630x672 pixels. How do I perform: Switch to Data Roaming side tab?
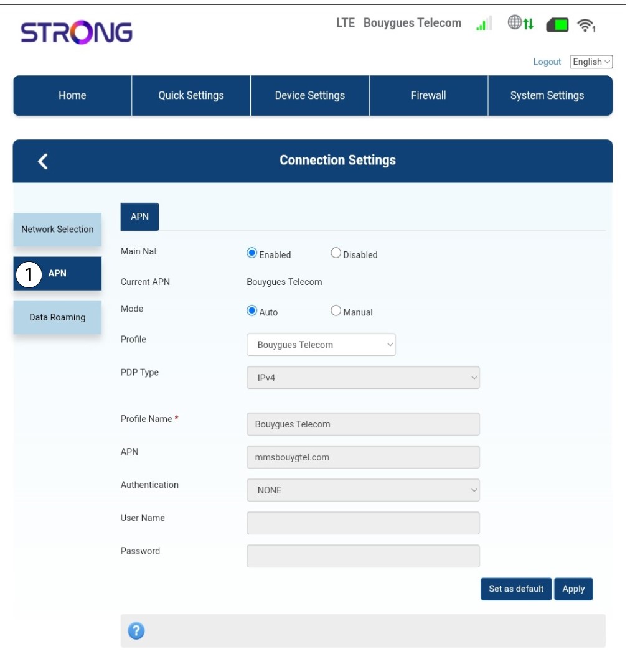tap(57, 317)
